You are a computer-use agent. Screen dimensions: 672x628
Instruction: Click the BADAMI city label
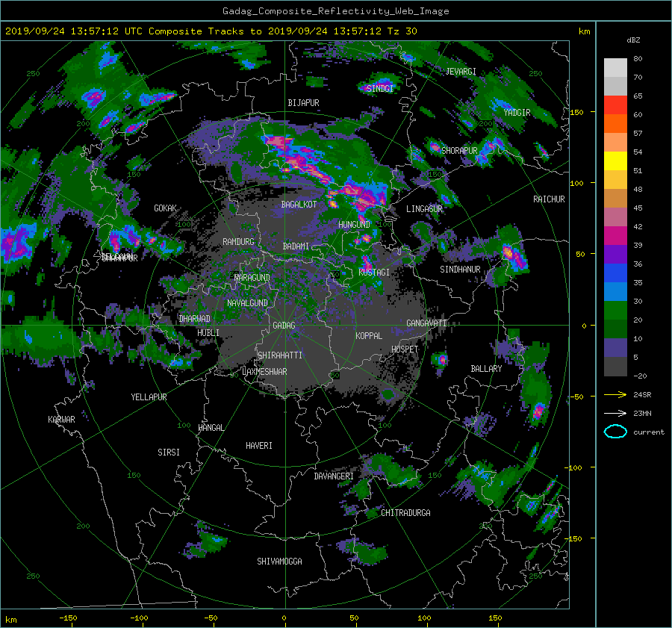click(x=296, y=246)
